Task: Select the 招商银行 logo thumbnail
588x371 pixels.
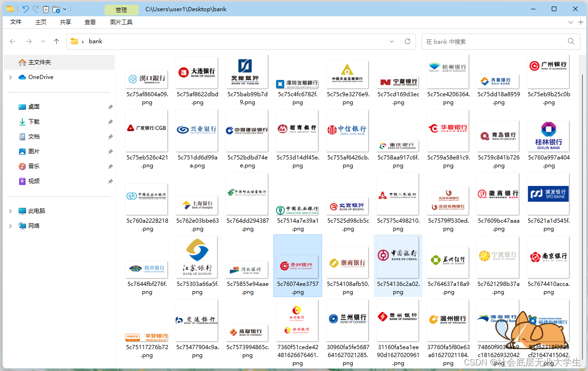Action: click(297, 131)
